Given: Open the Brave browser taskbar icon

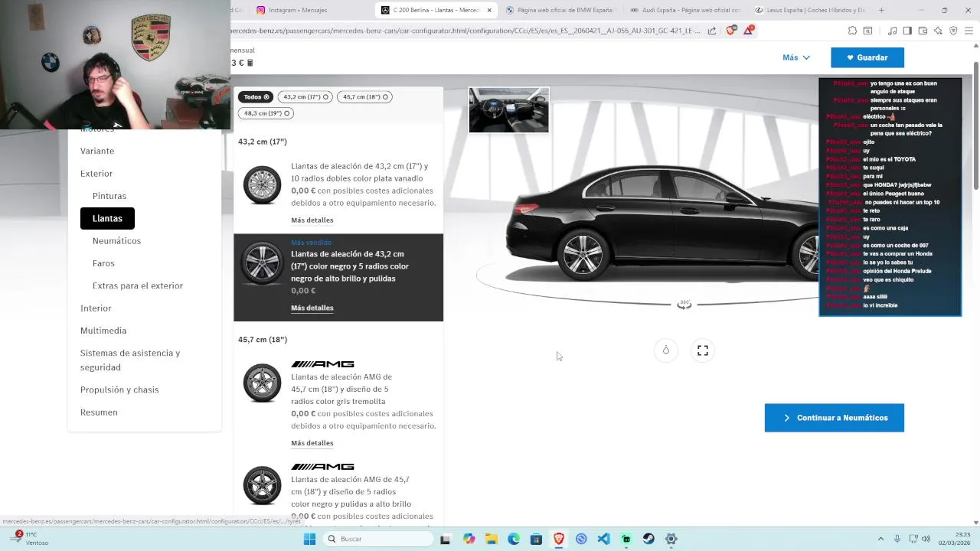Looking at the screenshot, I should (x=559, y=539).
